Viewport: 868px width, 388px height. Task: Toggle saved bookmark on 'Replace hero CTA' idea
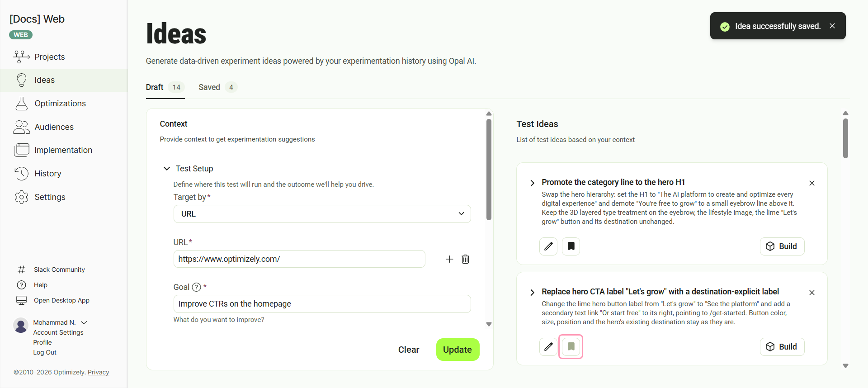tap(571, 347)
